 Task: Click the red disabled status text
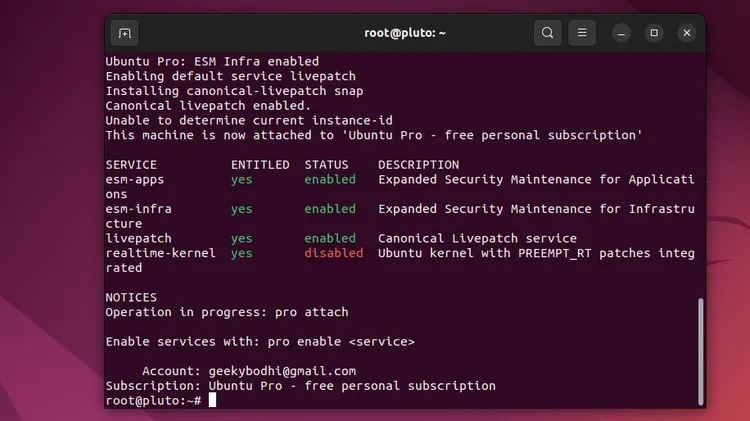pos(333,253)
